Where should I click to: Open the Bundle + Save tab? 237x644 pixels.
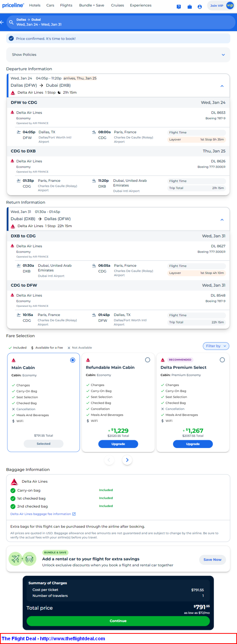(x=92, y=5)
